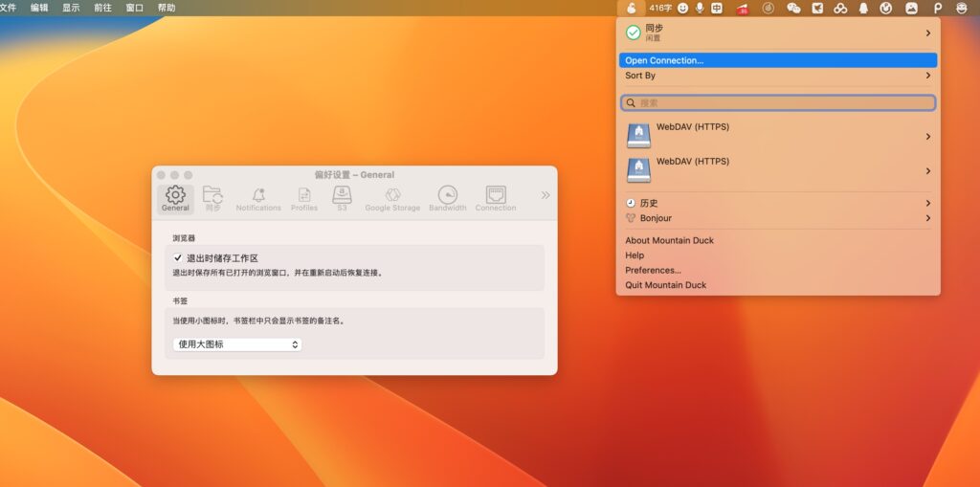Click the magnifier icon in search field

[x=631, y=102]
